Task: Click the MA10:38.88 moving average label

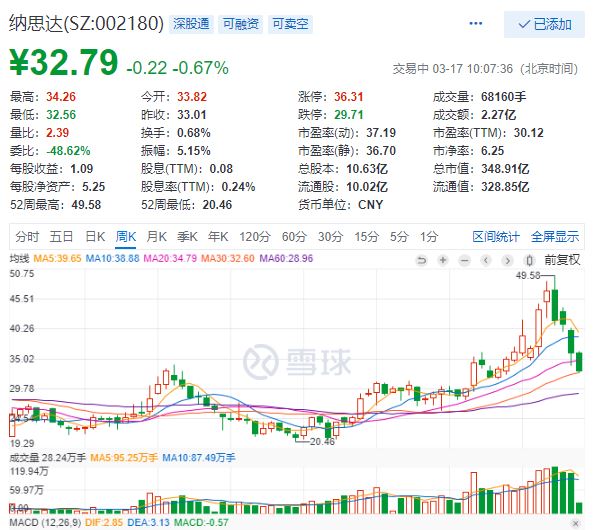Action: [x=113, y=258]
